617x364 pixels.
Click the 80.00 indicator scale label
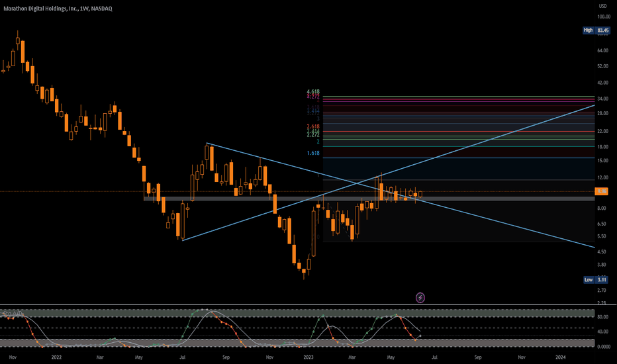603,317
